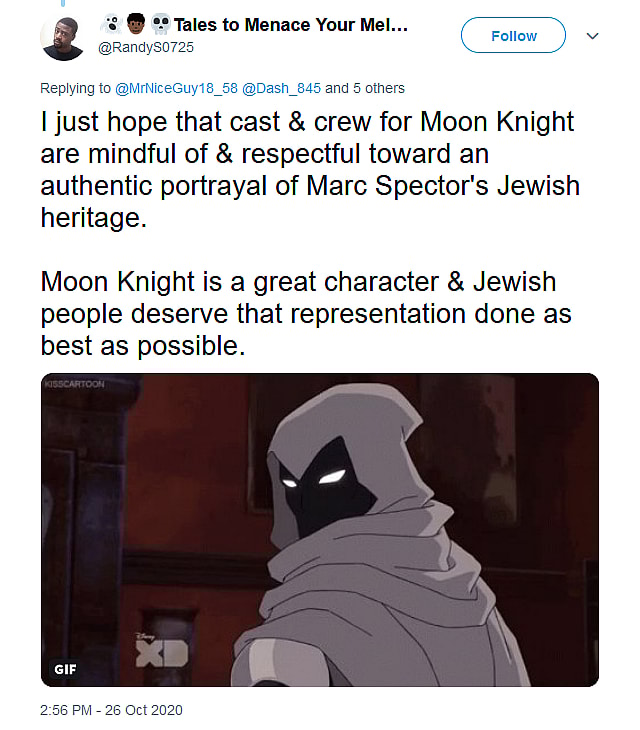This screenshot has height=730, width=640.
Task: Open the @Dash_845 mention link
Action: coord(284,88)
